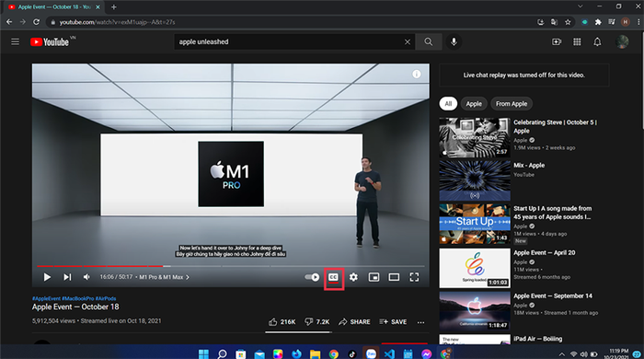This screenshot has height=359, width=644.
Task: Like the video with 216K likes
Action: point(282,322)
